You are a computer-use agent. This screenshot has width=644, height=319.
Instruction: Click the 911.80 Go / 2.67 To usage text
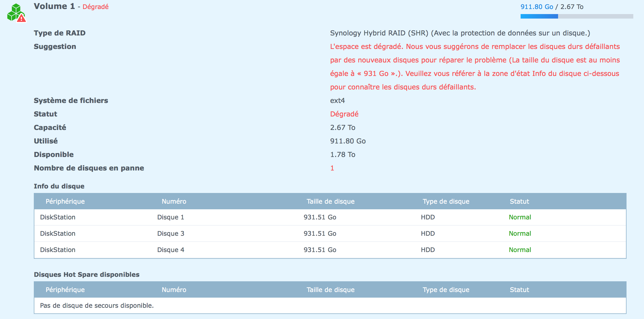[x=552, y=7]
